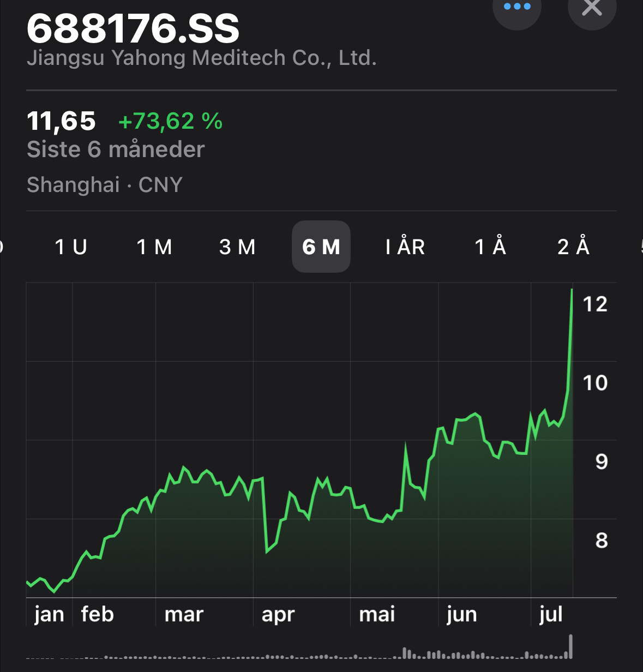Tap Jiangsu Yahong Meditech company name

pos(202,58)
